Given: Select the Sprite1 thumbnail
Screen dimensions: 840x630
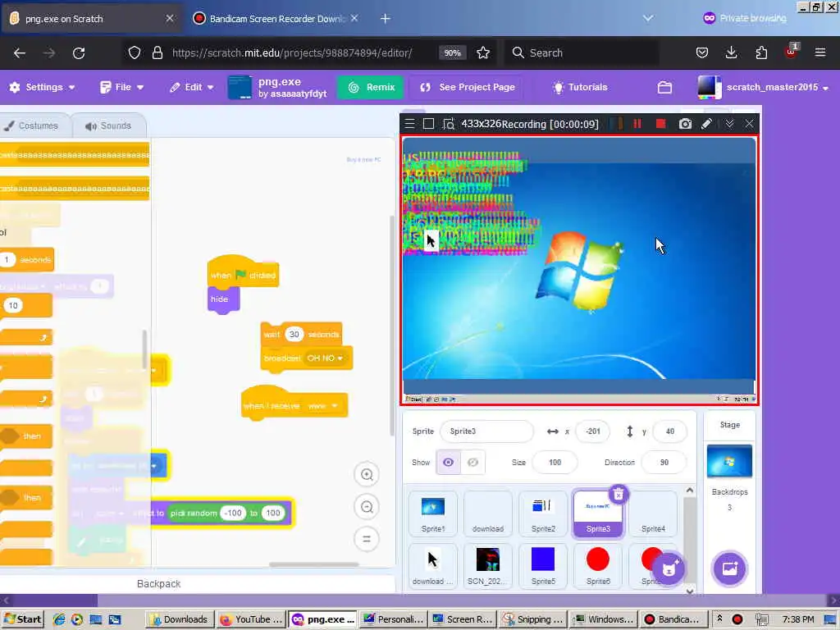Looking at the screenshot, I should (433, 514).
